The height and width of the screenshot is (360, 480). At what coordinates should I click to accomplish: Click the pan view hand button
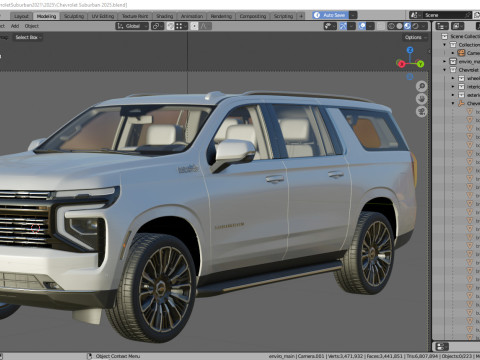tap(422, 99)
